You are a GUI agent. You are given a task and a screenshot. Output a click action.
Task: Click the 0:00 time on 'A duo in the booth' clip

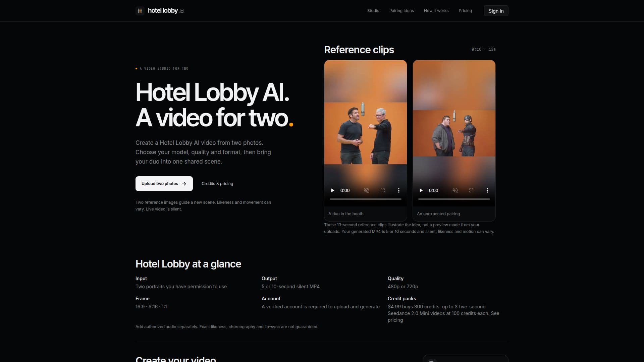coord(345,190)
